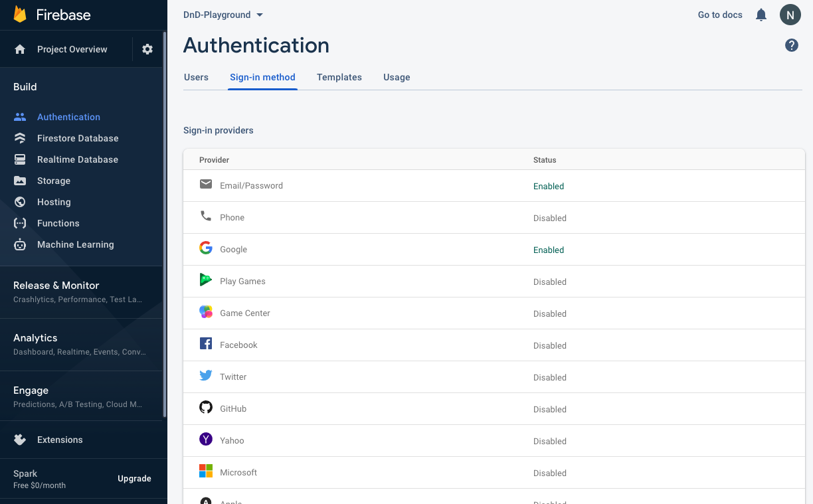Click the Extensions puzzle icon
The image size is (813, 504).
20,440
